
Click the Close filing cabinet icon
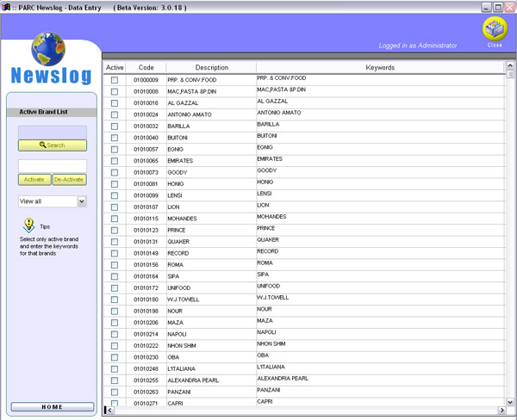[495, 29]
